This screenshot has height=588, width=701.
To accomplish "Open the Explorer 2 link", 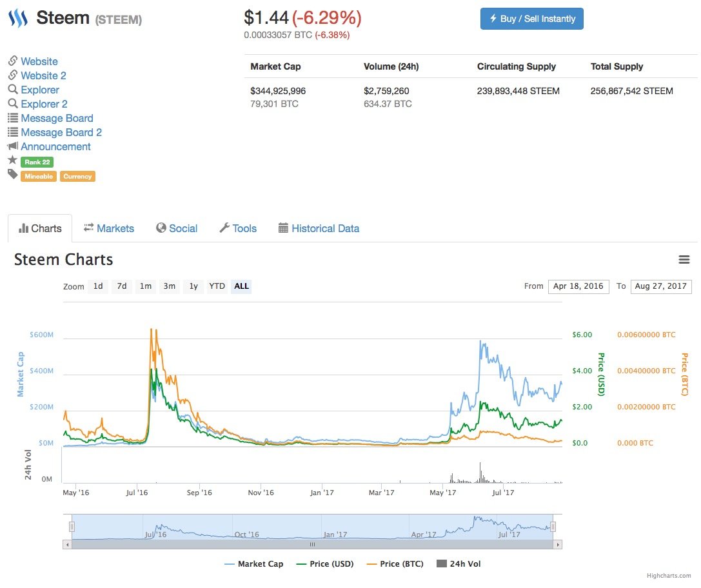I will pyautogui.click(x=44, y=104).
